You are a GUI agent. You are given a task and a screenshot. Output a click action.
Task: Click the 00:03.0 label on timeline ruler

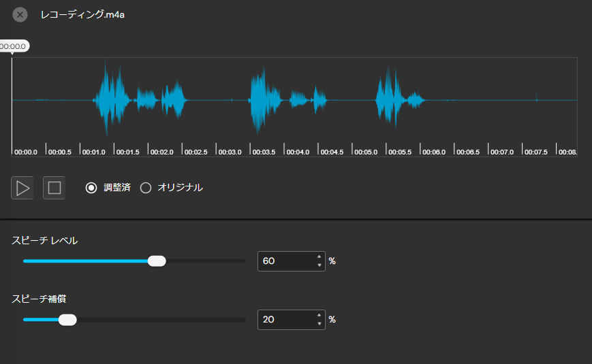230,152
